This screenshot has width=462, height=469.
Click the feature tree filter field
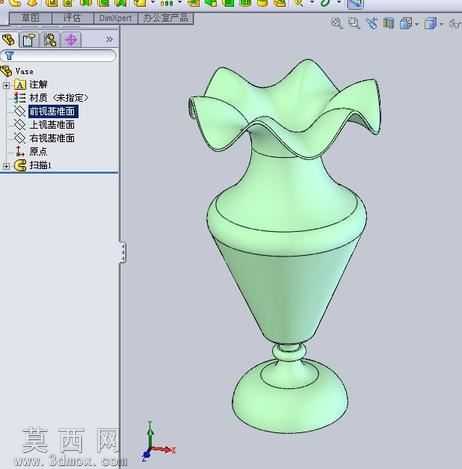click(x=59, y=56)
